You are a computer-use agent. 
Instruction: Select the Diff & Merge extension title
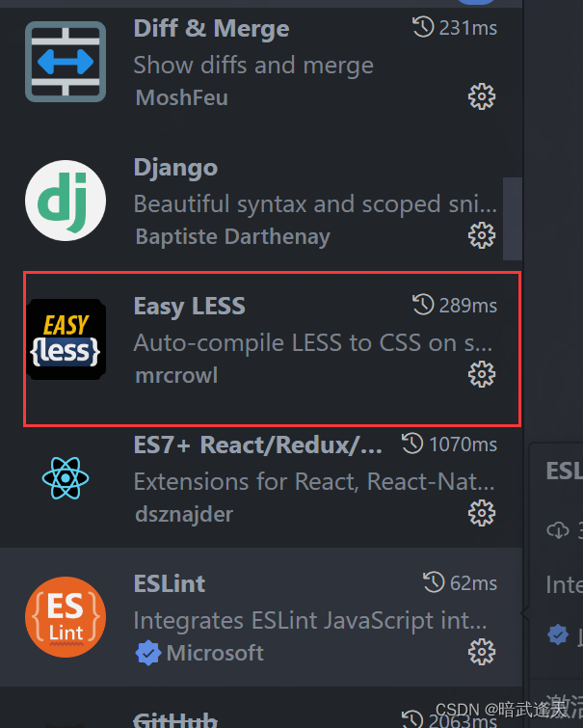(x=212, y=28)
